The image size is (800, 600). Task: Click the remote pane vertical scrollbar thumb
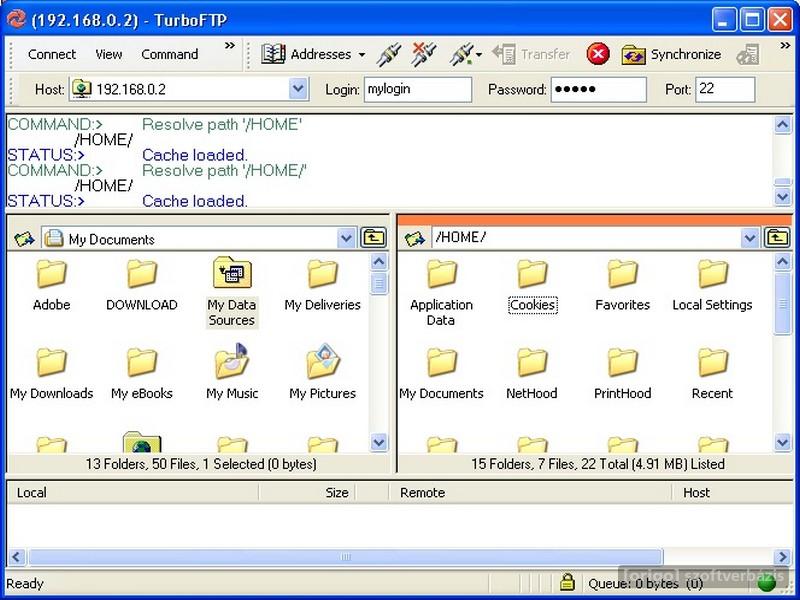point(782,304)
